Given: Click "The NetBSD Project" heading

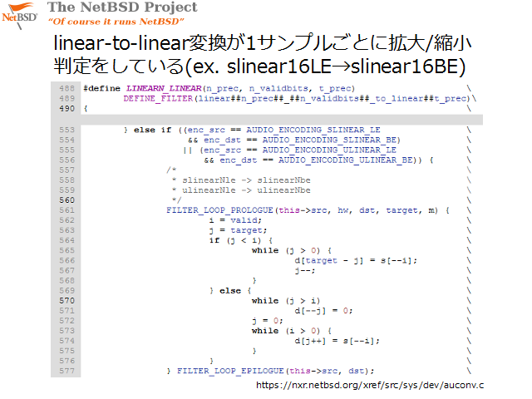Looking at the screenshot, I should tap(122, 7).
